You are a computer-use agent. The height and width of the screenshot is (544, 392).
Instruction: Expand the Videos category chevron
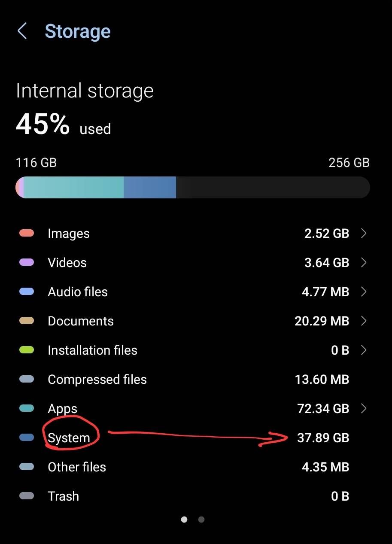pos(364,262)
